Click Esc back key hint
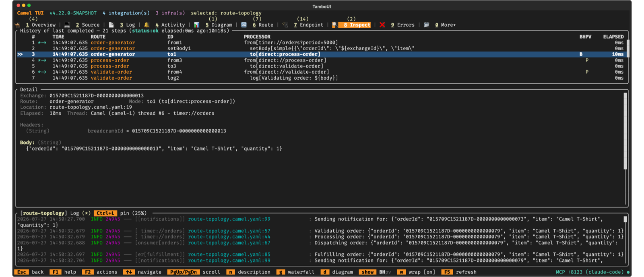 pos(29,272)
